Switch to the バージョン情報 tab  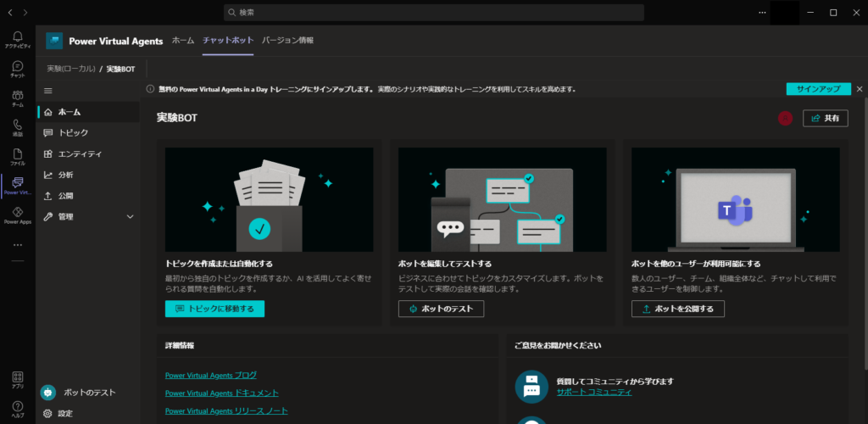pos(287,41)
